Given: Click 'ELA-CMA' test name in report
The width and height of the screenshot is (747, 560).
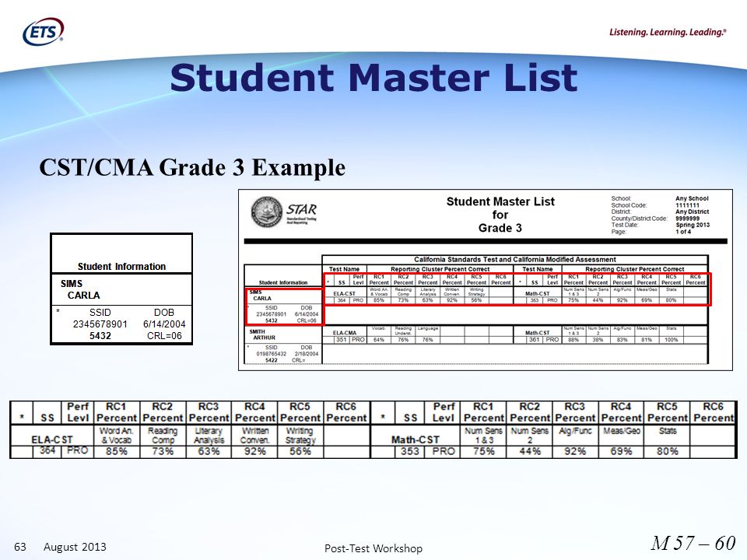Looking at the screenshot, I should (345, 333).
